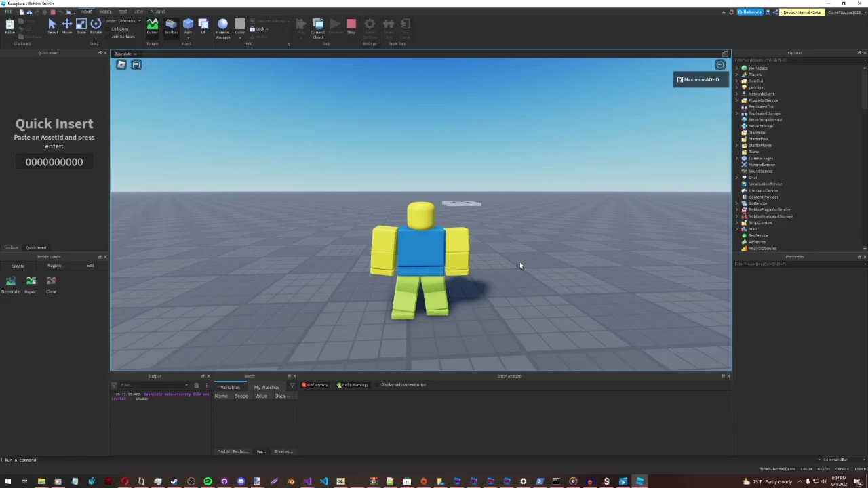Expand the Workspace node
The width and height of the screenshot is (868, 488).
[x=737, y=68]
